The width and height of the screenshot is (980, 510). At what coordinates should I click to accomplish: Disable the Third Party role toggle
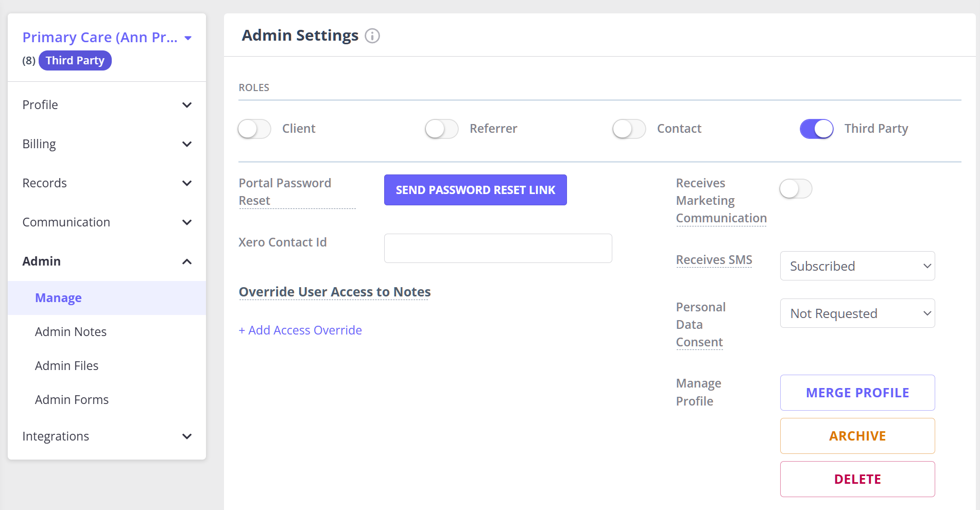816,129
